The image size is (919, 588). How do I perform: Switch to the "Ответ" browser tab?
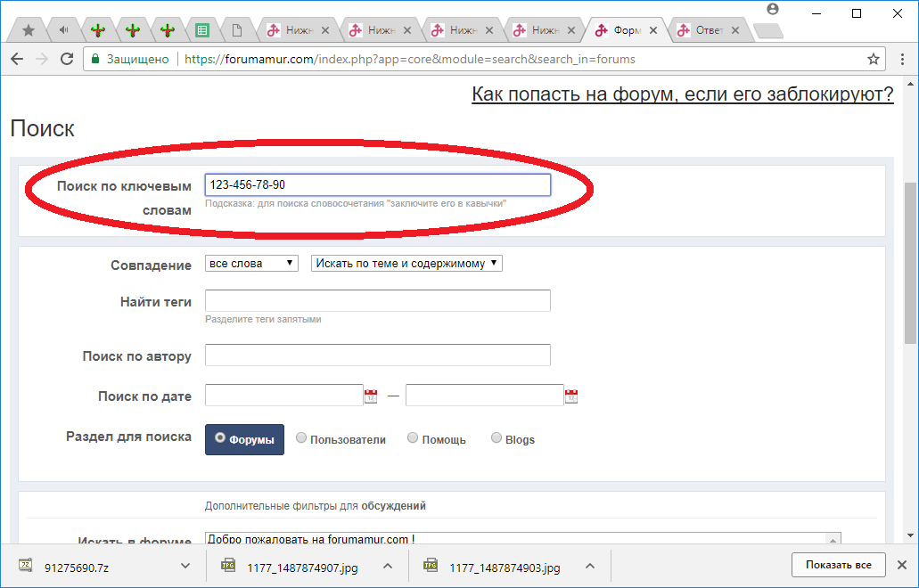click(707, 30)
